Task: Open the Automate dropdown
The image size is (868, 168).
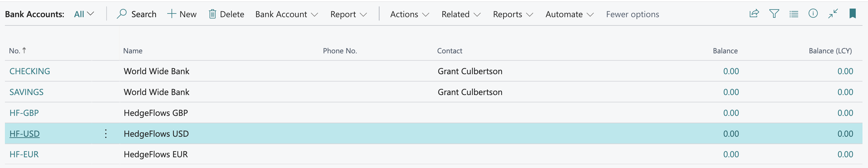Action: click(569, 14)
